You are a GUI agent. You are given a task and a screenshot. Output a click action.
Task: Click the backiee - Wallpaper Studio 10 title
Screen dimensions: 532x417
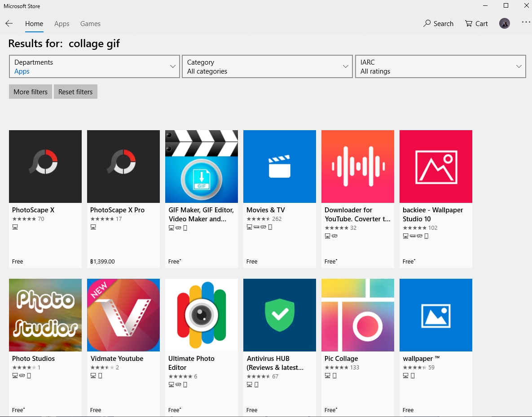click(x=433, y=215)
